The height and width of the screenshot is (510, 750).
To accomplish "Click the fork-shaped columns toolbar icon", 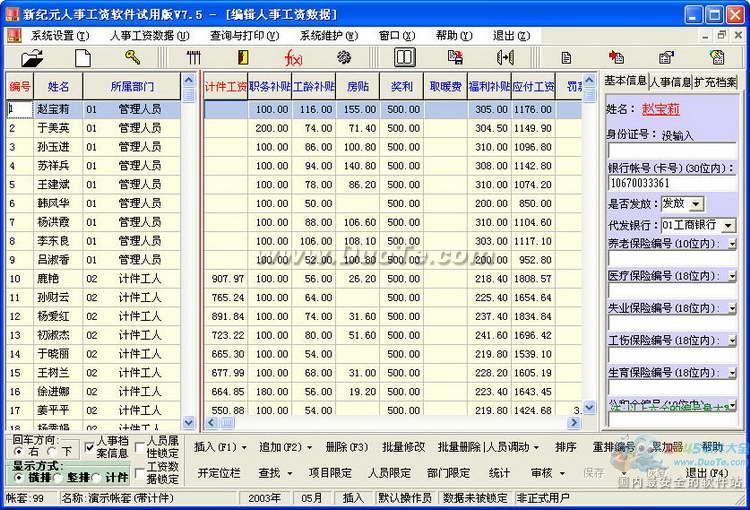I will pos(193,58).
